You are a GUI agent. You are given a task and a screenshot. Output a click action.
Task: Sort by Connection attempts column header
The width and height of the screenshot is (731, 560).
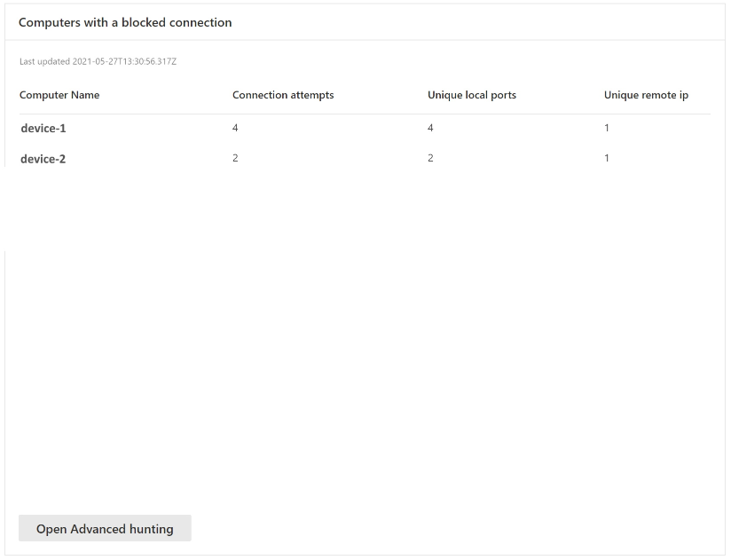(x=283, y=95)
